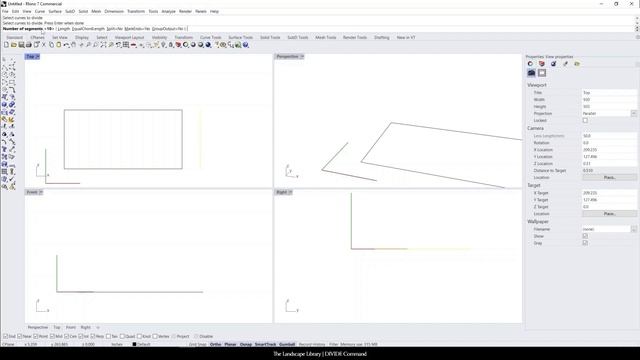Open the Projection dropdown in Properties
Viewport: 640px width, 360px height.
[633, 113]
